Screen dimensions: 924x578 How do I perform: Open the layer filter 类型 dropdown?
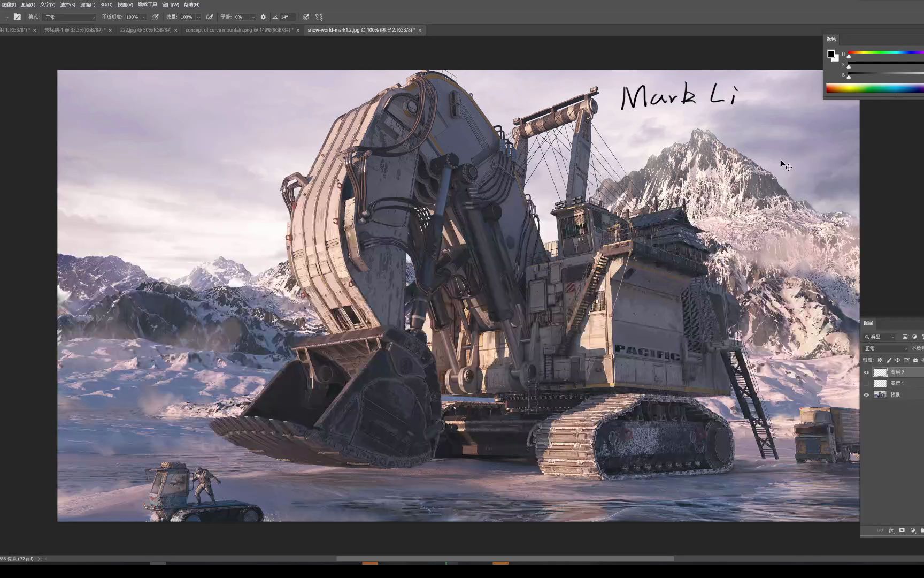(880, 337)
